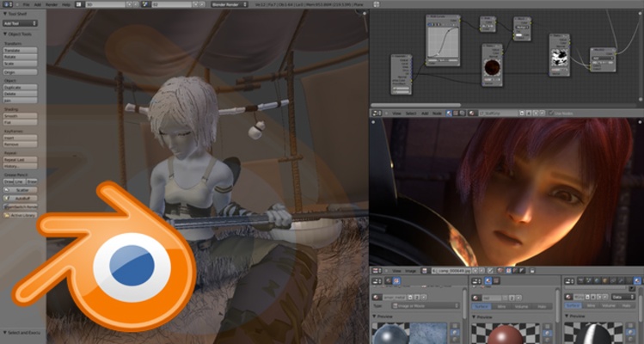Click the screen layout browse icon

click(x=81, y=4)
